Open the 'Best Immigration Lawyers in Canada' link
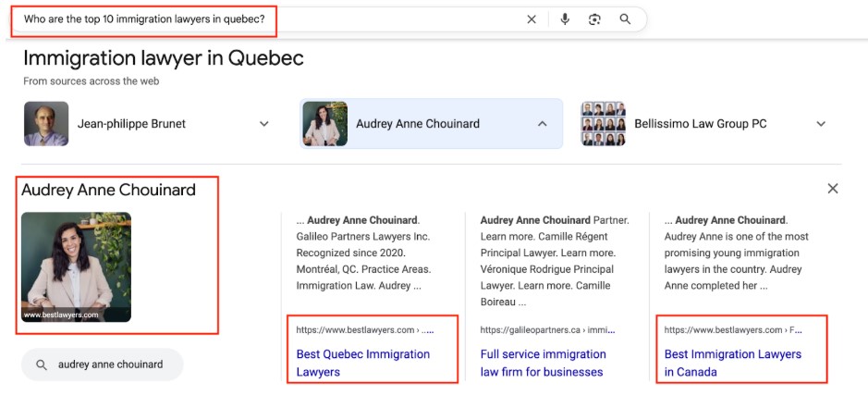868x420 pixels. pos(732,363)
